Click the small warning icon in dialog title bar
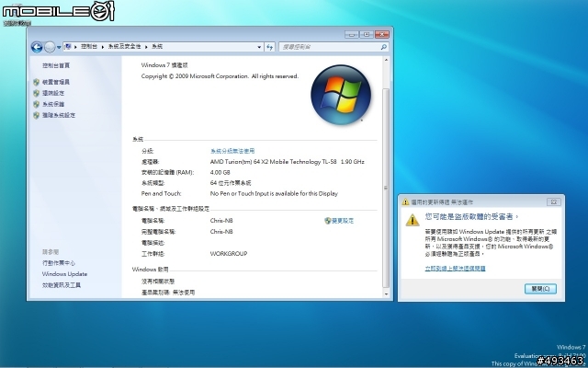Screen dimensions: 588x368 point(405,202)
